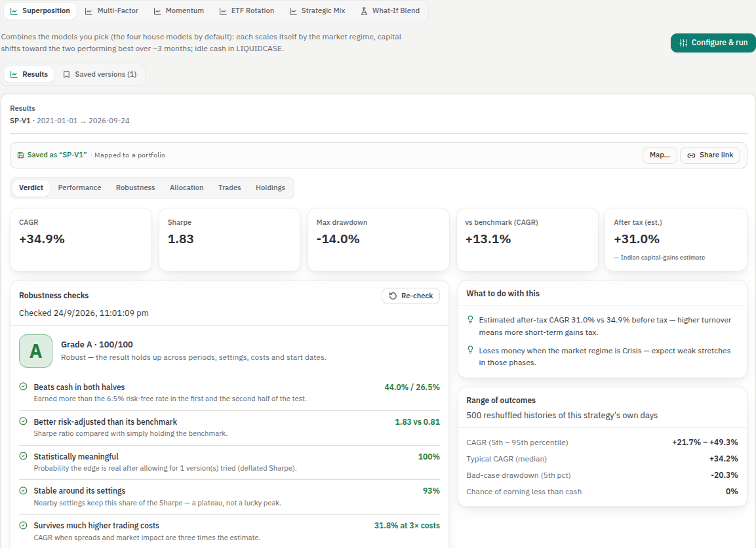Click the lightbulb icon beside the after-tax CAGR tip

[470, 319]
